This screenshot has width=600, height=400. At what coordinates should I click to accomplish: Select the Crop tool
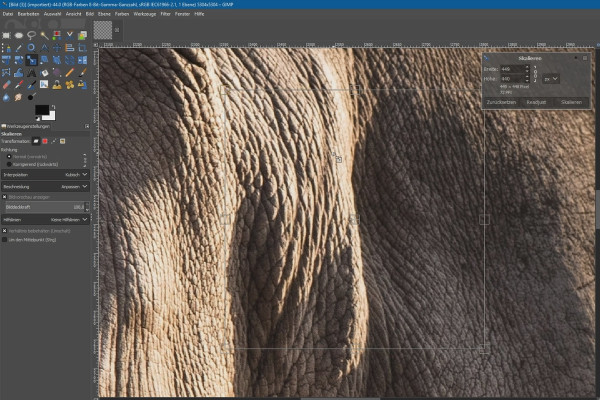point(82,48)
